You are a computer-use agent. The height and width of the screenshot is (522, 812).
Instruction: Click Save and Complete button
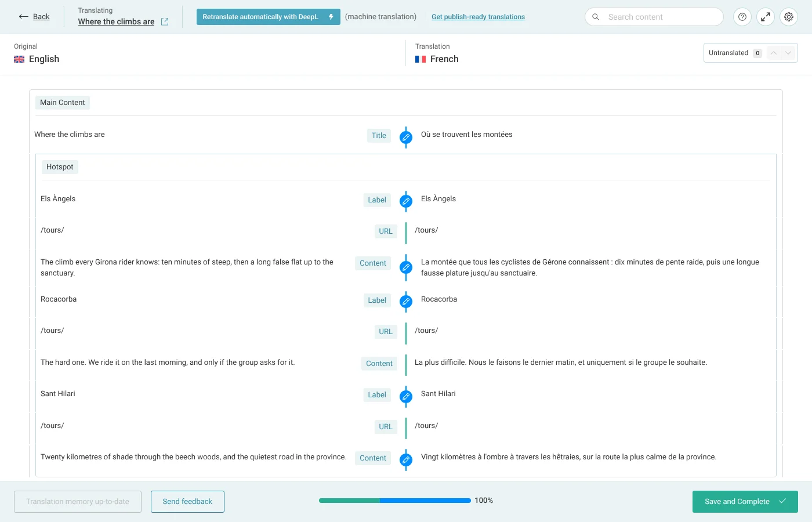pyautogui.click(x=745, y=502)
